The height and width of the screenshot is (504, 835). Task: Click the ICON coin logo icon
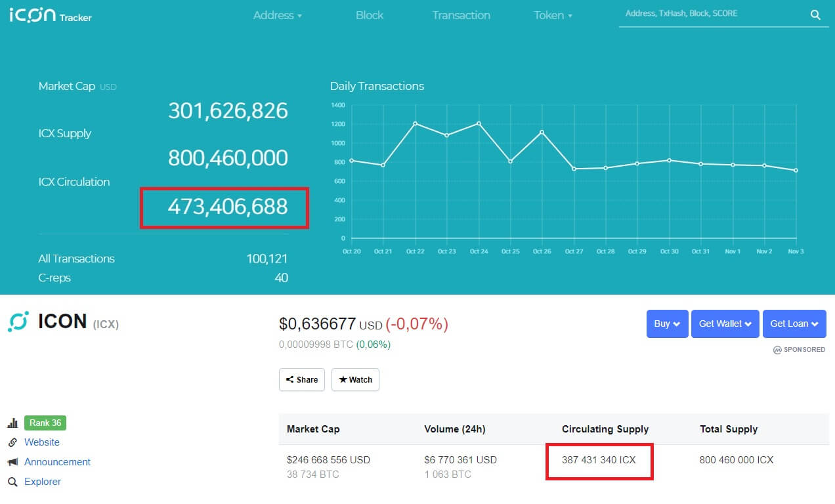tap(18, 321)
